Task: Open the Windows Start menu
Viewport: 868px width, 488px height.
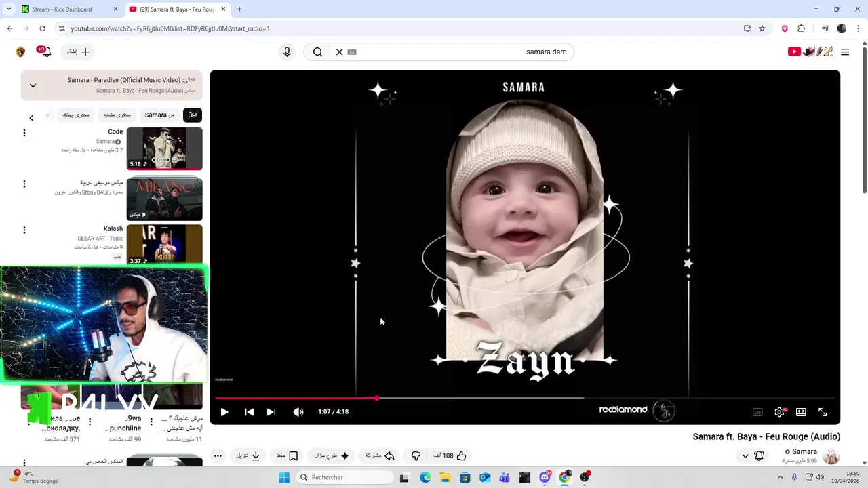Action: click(x=283, y=477)
